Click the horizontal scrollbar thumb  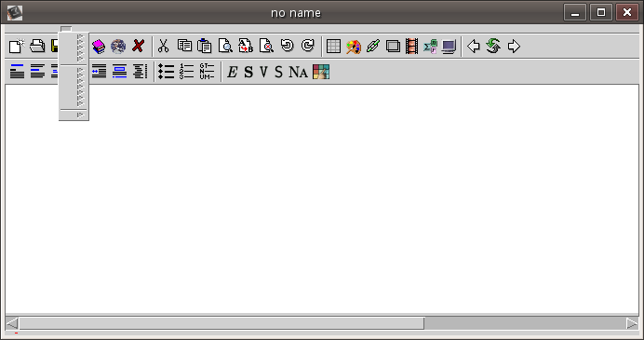(x=221, y=323)
